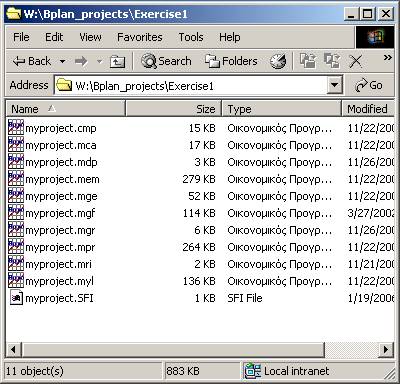Open the Search pane
The height and width of the screenshot is (384, 400).
pyautogui.click(x=166, y=61)
